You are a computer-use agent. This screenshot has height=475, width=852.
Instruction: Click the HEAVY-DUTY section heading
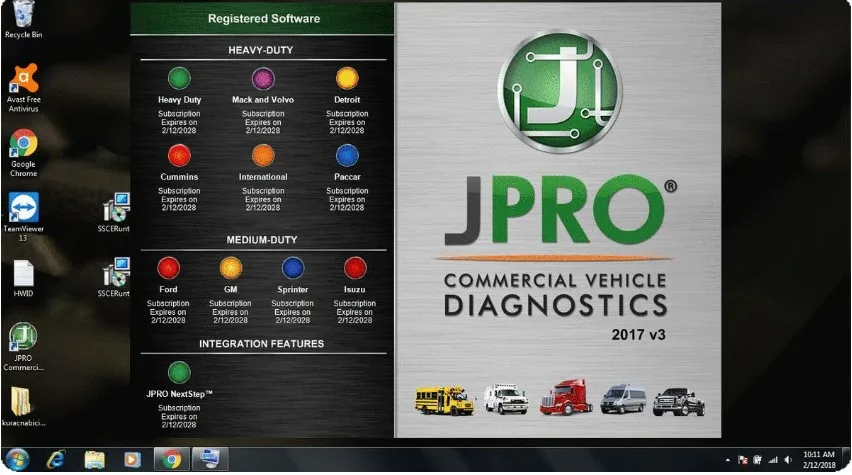click(261, 50)
